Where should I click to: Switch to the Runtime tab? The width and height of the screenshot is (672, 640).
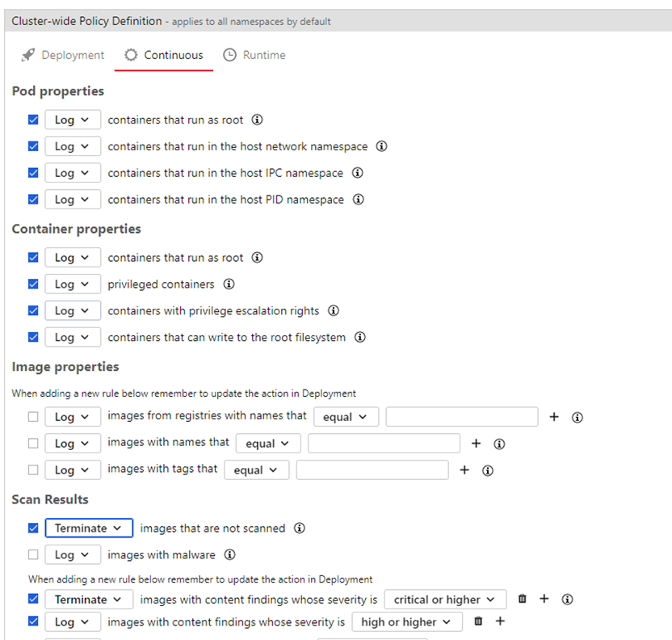coord(254,55)
